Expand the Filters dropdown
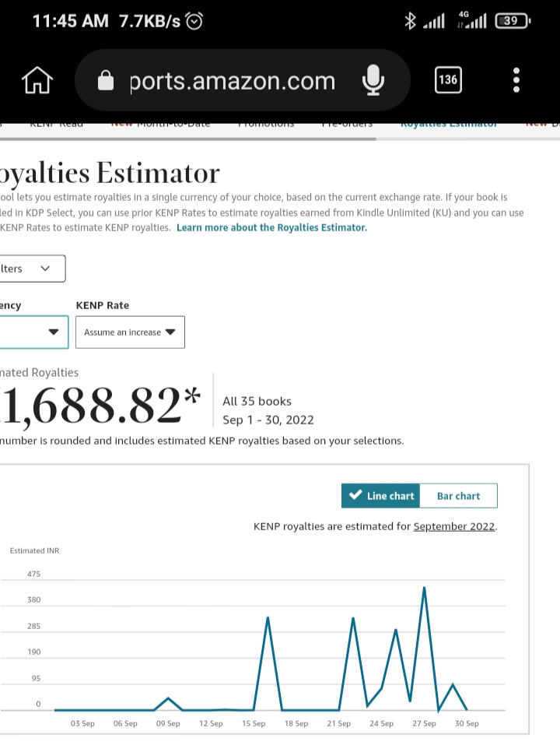The height and width of the screenshot is (752, 560). tap(31, 269)
